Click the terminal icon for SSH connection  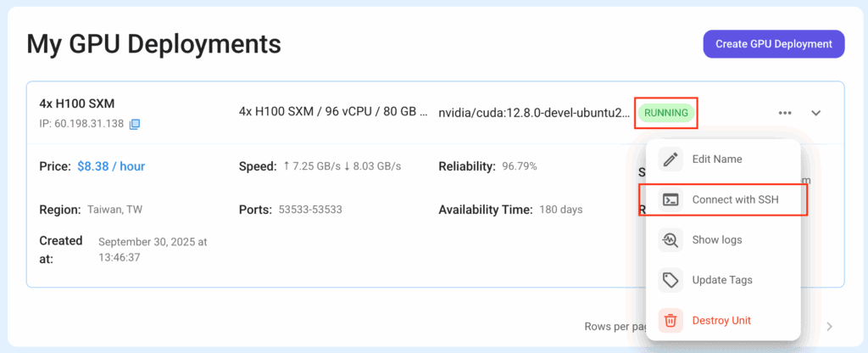click(x=670, y=200)
